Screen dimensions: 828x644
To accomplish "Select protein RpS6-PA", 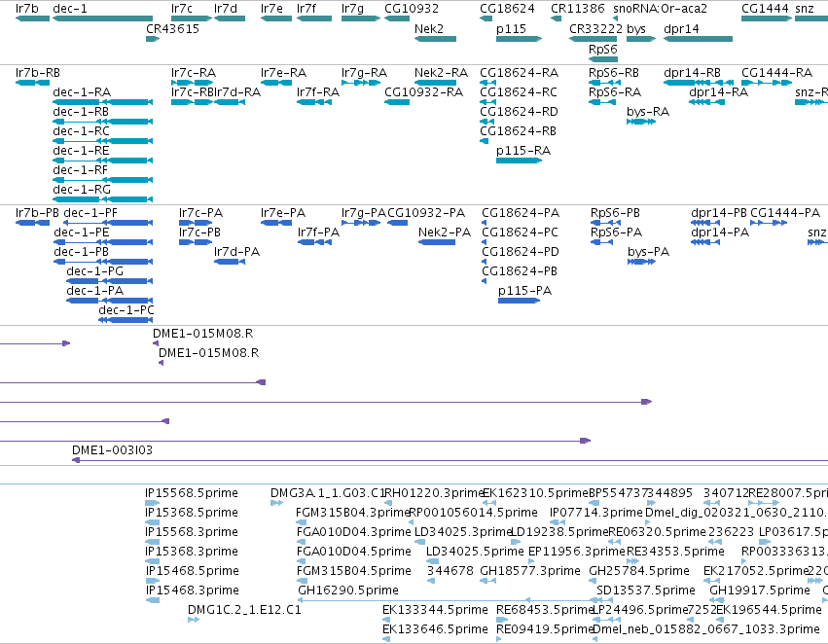I will pos(601,242).
